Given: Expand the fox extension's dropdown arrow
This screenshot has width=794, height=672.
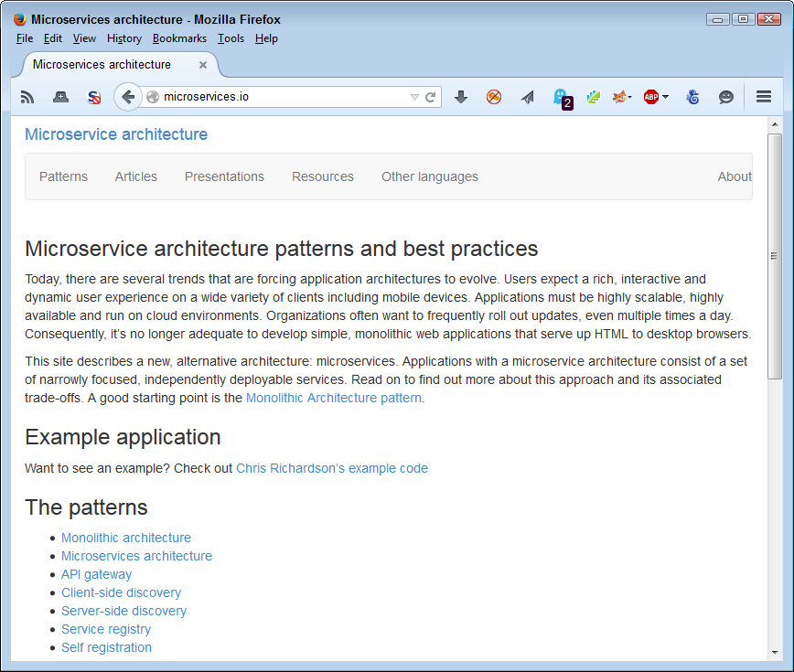Looking at the screenshot, I should pyautogui.click(x=633, y=96).
